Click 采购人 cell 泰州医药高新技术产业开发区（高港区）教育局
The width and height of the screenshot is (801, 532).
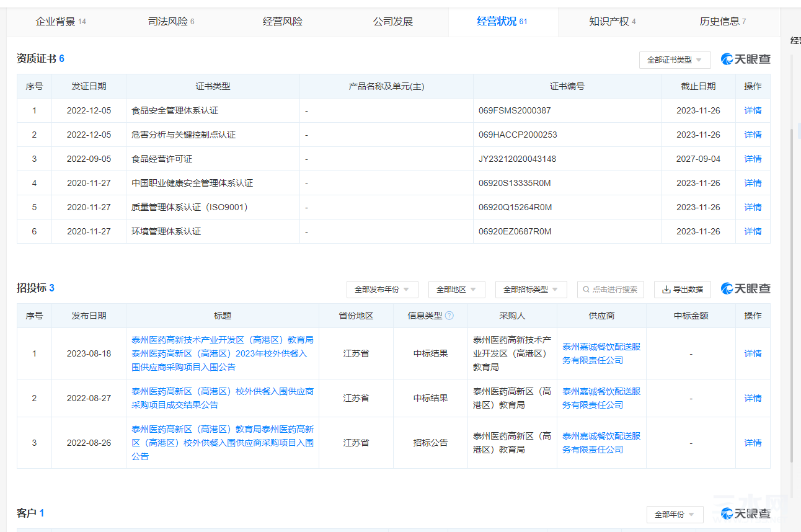coord(512,353)
